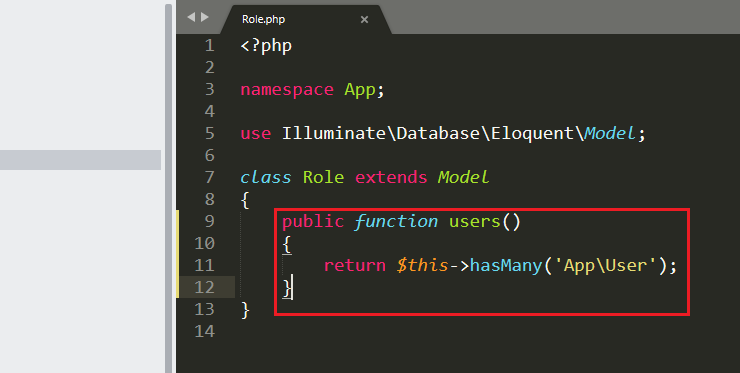Screen dimensions: 740x373
Task: Click the opening brace on line 8
Action: click(245, 200)
